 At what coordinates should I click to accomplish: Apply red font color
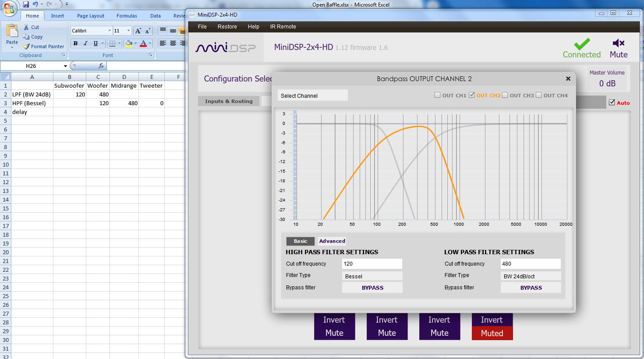[x=143, y=43]
